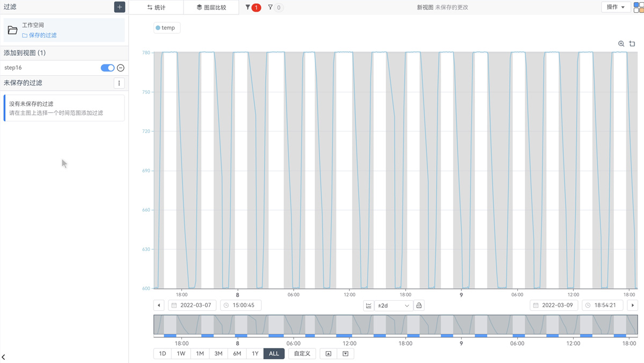Click the 过滤 panel title
Image resolution: width=644 pixels, height=363 pixels.
(10, 7)
